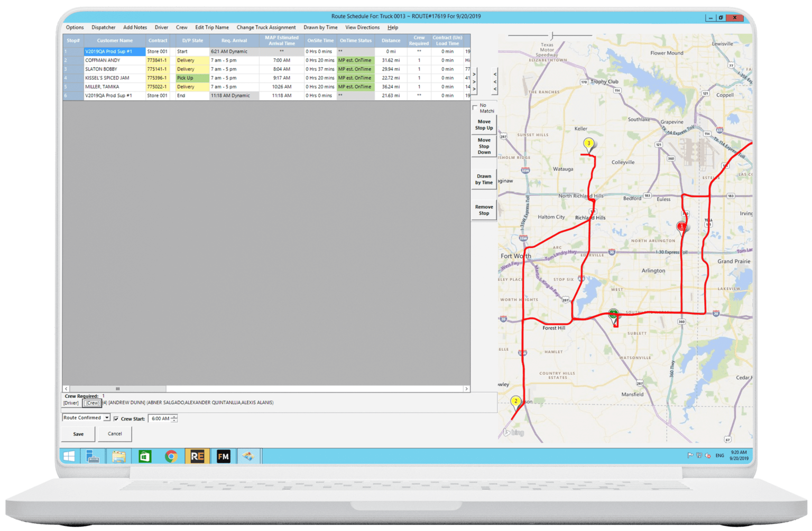
Task: Open the Dispatcher menu
Action: pos(103,27)
